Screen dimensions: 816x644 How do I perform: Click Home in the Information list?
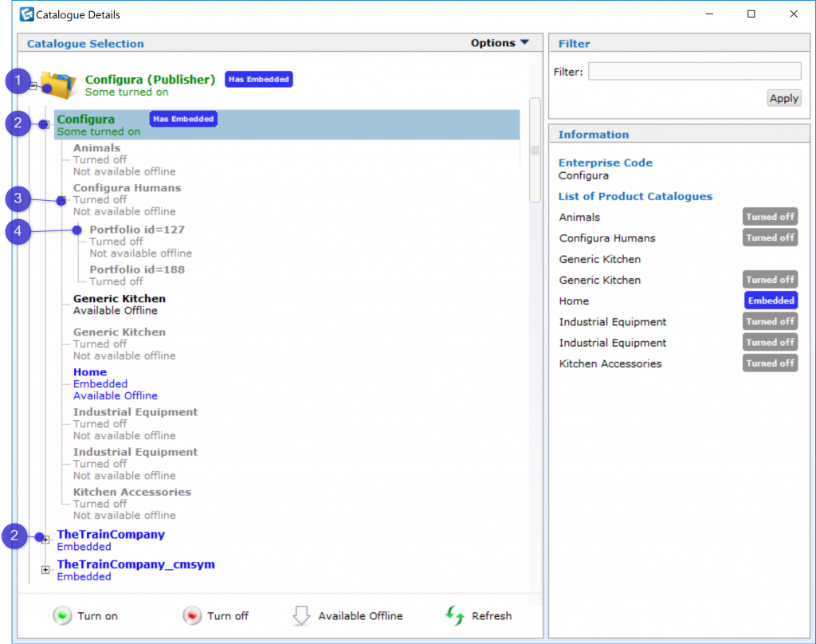tap(574, 301)
